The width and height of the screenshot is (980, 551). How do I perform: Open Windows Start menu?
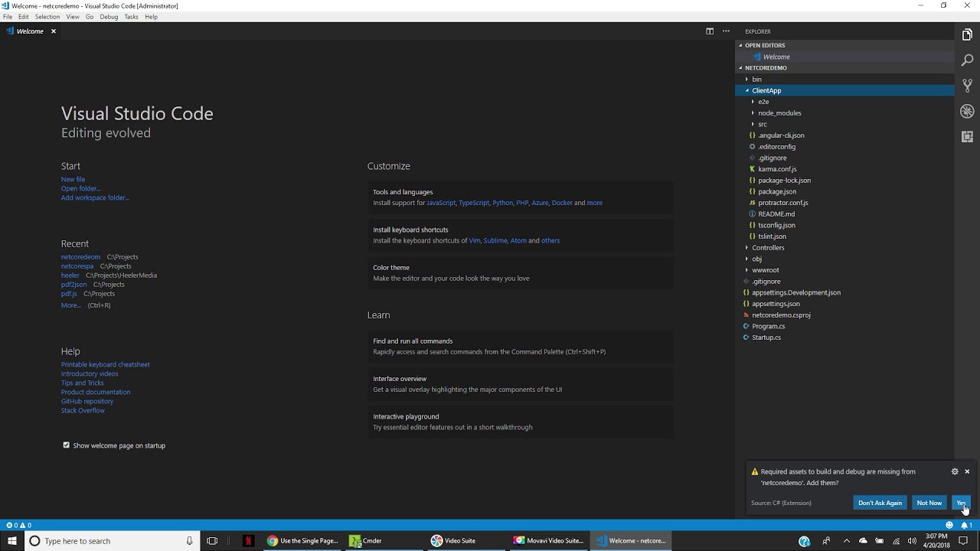pyautogui.click(x=12, y=541)
